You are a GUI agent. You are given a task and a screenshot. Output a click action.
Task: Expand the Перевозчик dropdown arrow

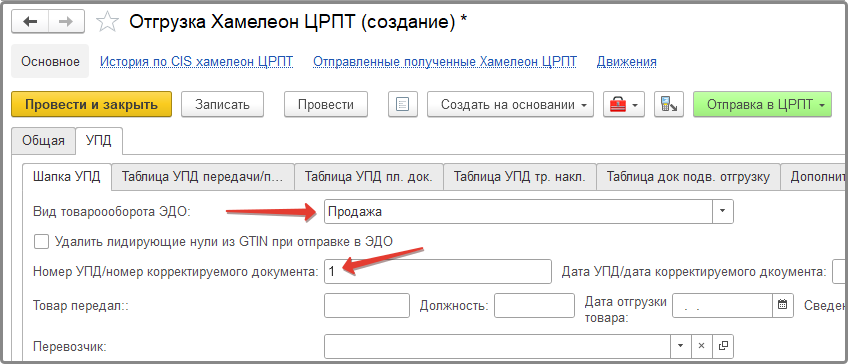(x=681, y=346)
